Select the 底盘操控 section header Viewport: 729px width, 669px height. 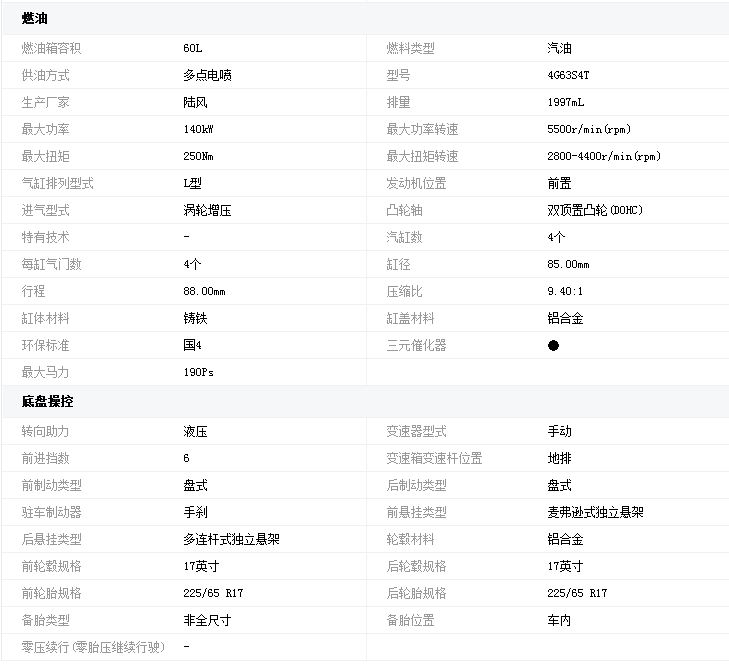pyautogui.click(x=47, y=401)
